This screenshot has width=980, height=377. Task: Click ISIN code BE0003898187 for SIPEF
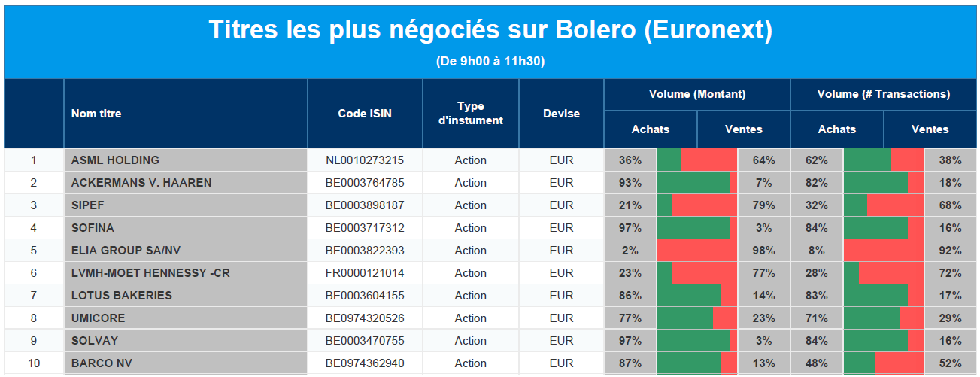pos(365,205)
